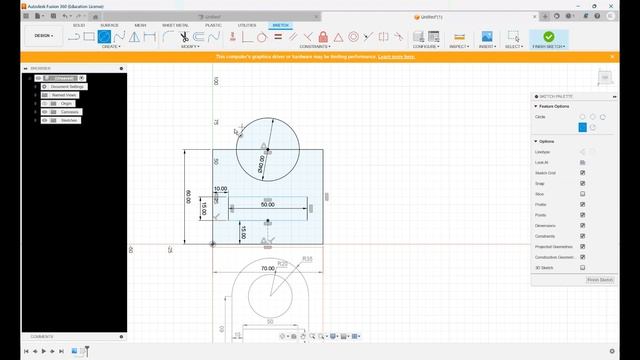Select the active Circle sketch tool
The height and width of the screenshot is (360, 640).
pyautogui.click(x=104, y=37)
